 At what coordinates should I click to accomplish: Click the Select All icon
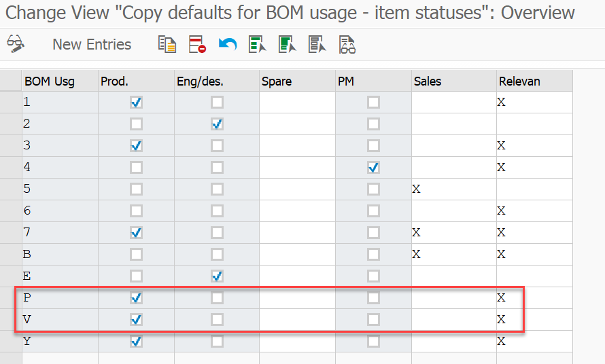pos(258,44)
